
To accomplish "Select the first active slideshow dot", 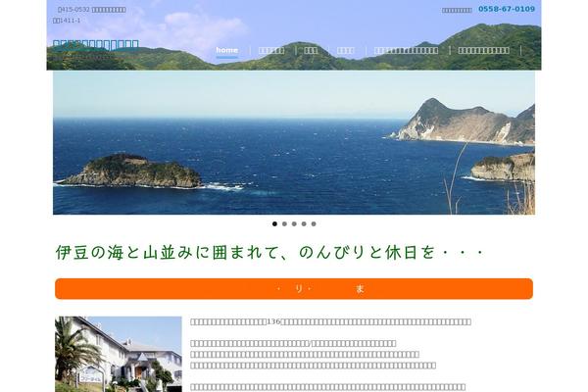I will coord(274,224).
